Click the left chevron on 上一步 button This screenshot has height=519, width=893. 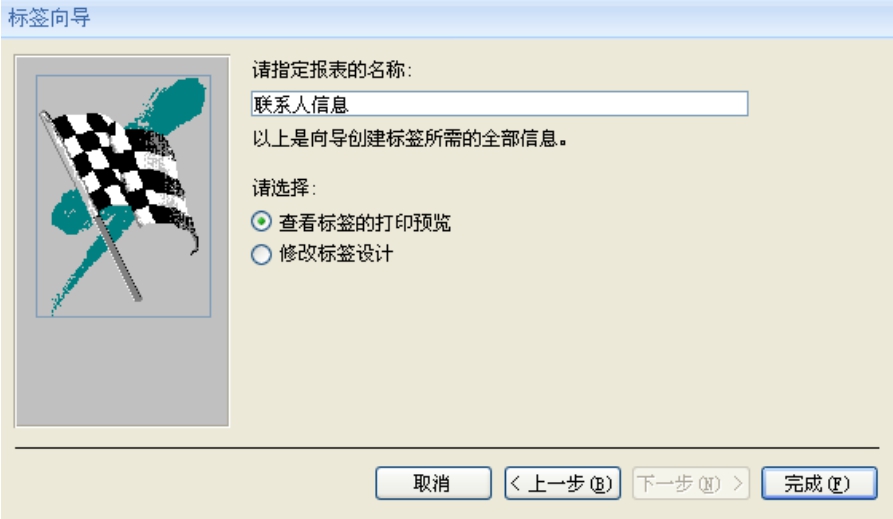pos(515,484)
